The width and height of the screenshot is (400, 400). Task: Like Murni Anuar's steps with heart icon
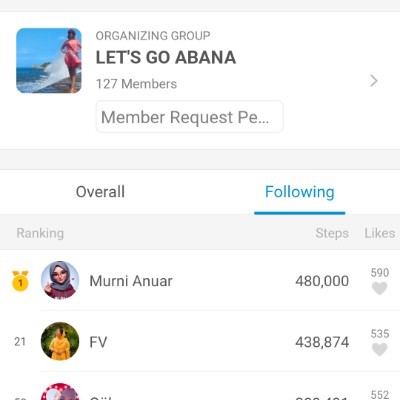tap(380, 288)
